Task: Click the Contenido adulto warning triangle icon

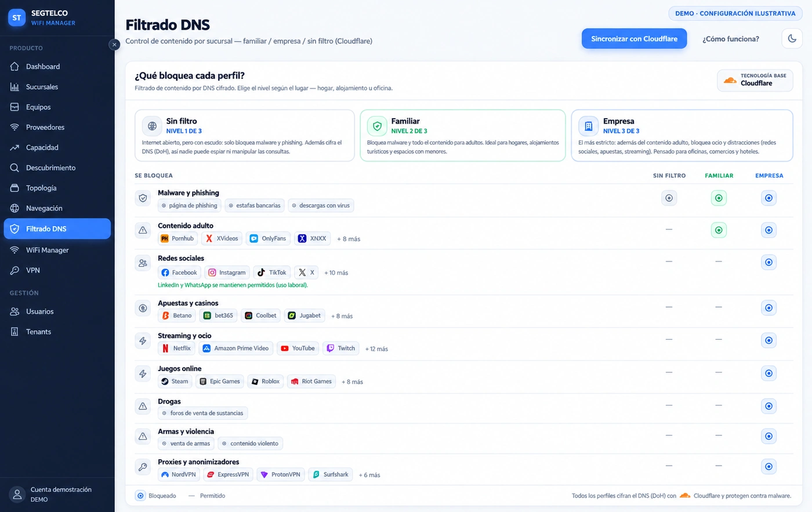Action: click(x=143, y=230)
